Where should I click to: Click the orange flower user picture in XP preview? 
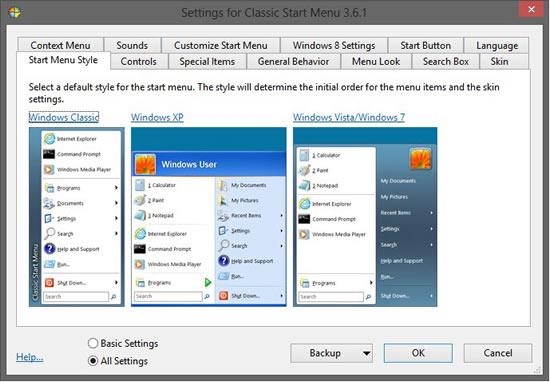pos(145,164)
